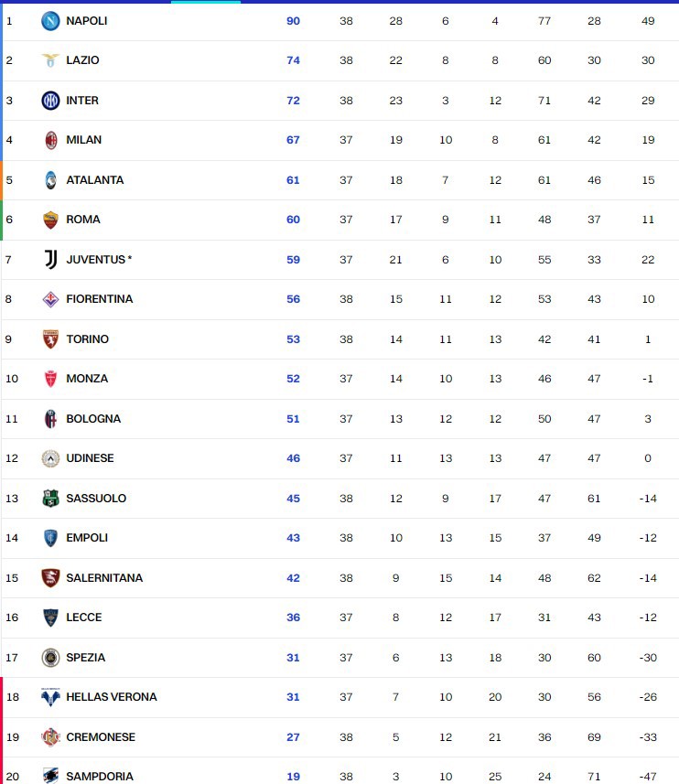
Task: Select the Fiorentina lily badge
Action: coord(50,299)
